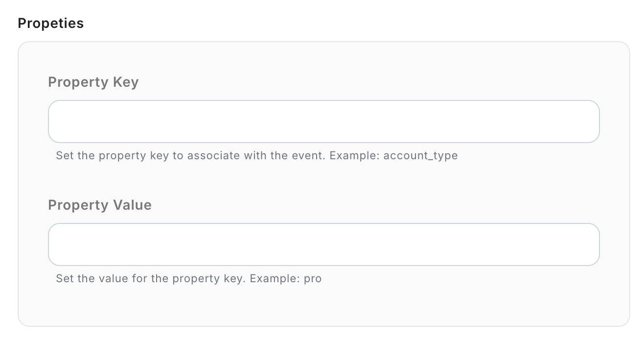Image resolution: width=644 pixels, height=341 pixels.
Task: Click the "Propeties" section heading
Action: (50, 24)
